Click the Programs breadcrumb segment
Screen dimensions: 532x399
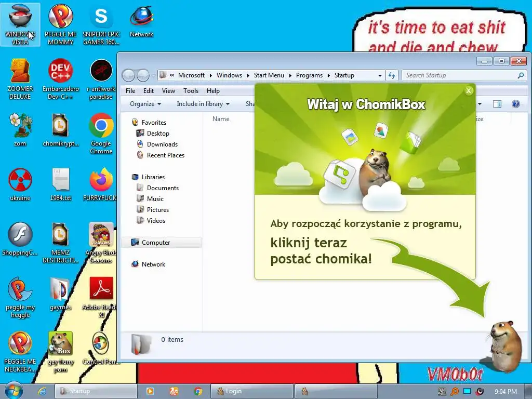(309, 75)
